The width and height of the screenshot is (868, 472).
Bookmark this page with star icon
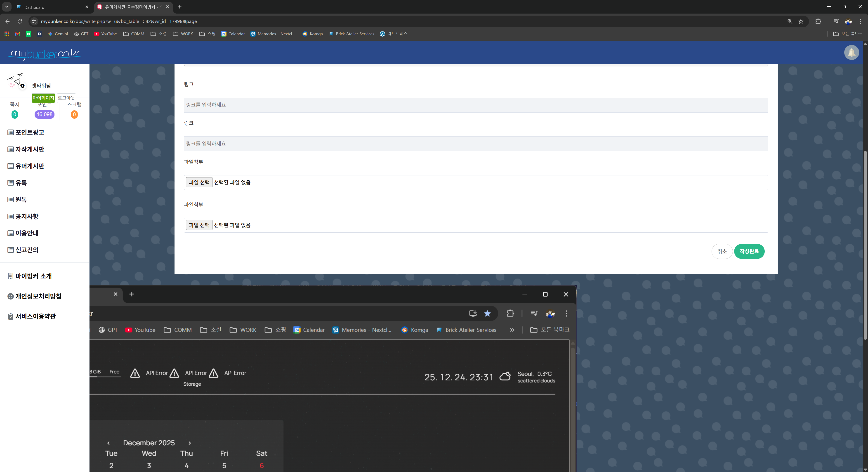(801, 21)
